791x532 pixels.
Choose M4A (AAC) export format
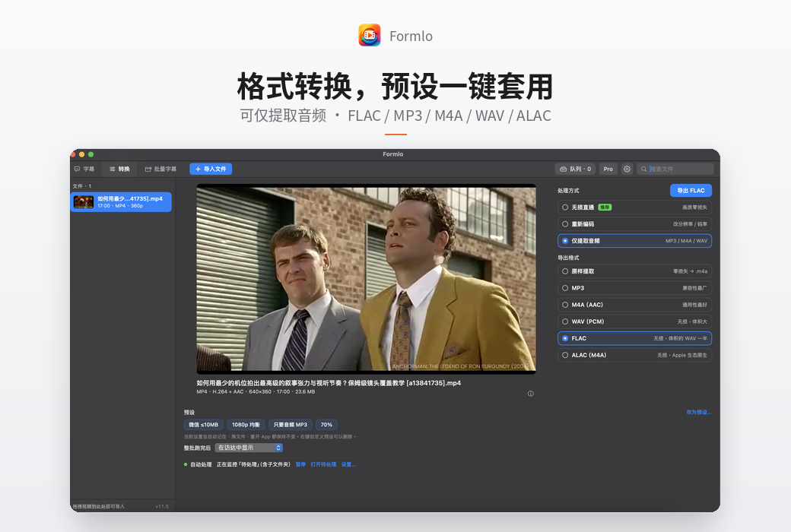[x=634, y=305]
